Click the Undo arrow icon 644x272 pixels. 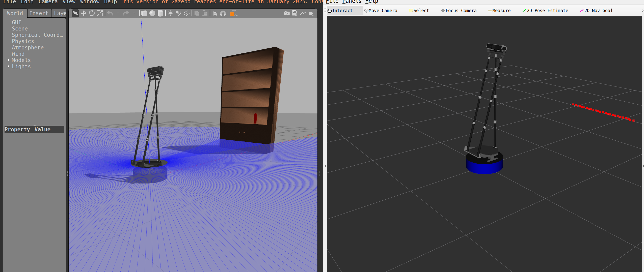[x=110, y=13]
